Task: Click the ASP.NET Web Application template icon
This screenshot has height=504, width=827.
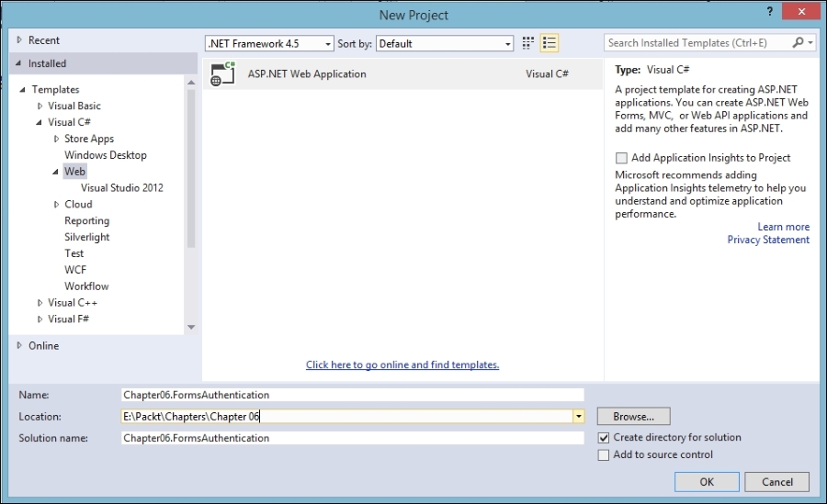Action: click(x=222, y=74)
